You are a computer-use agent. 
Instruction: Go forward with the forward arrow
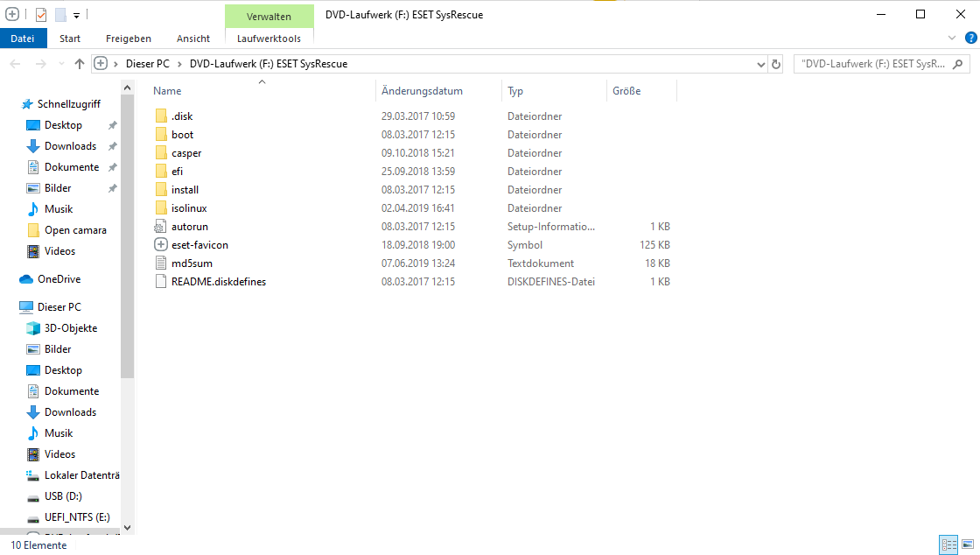coord(40,64)
